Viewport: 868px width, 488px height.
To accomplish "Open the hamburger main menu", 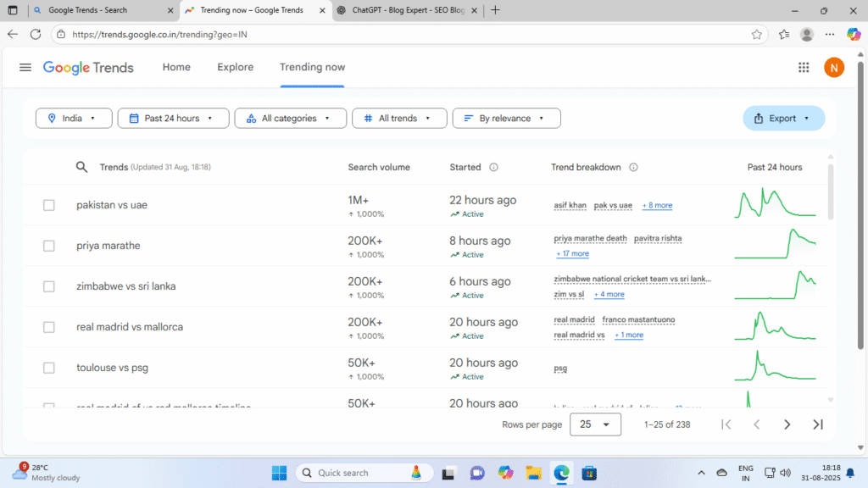I will tap(25, 68).
